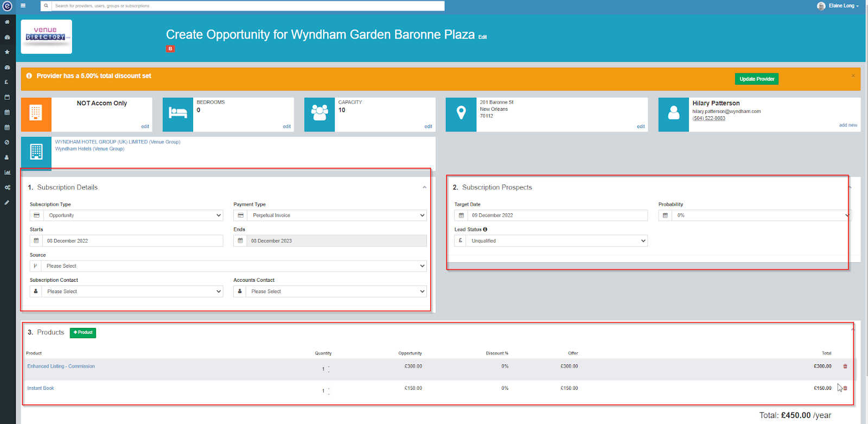Open the ban circle icon in the sidebar

[7, 142]
